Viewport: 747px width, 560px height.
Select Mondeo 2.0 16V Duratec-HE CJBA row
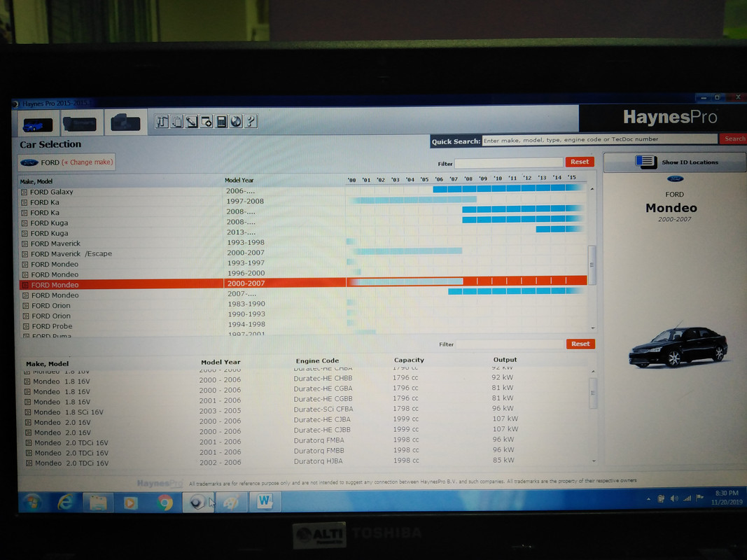(305, 421)
